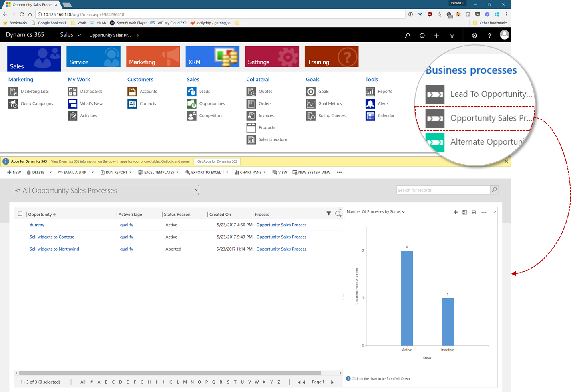Image resolution: width=571 pixels, height=392 pixels.
Task: Open Dynamics 365 help with question mark icon
Action: (489, 35)
